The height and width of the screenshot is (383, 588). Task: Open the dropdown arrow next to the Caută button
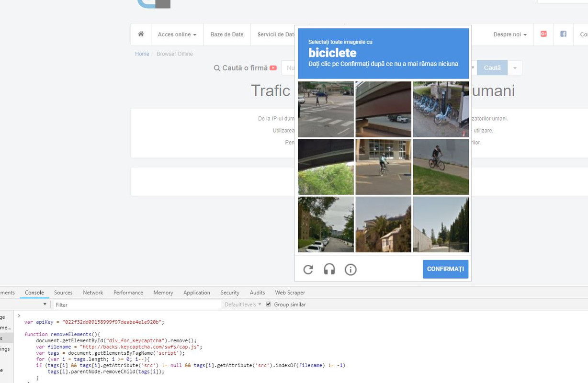pos(515,68)
